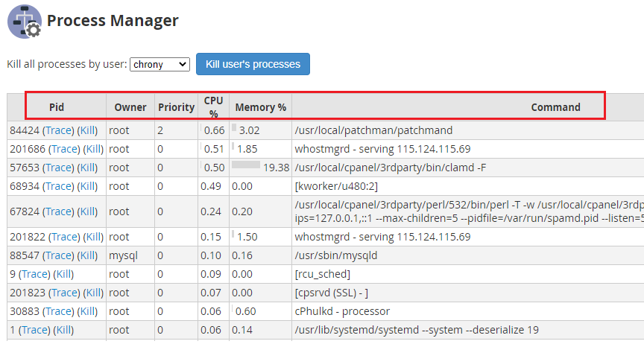Click the Command column header
This screenshot has height=344, width=644.
[x=555, y=107]
